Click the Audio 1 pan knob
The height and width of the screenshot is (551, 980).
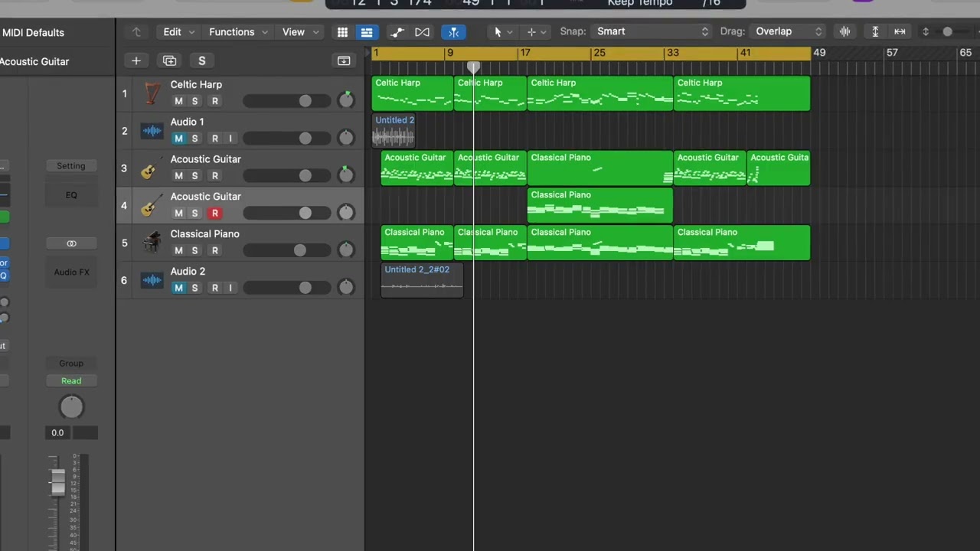tap(346, 138)
